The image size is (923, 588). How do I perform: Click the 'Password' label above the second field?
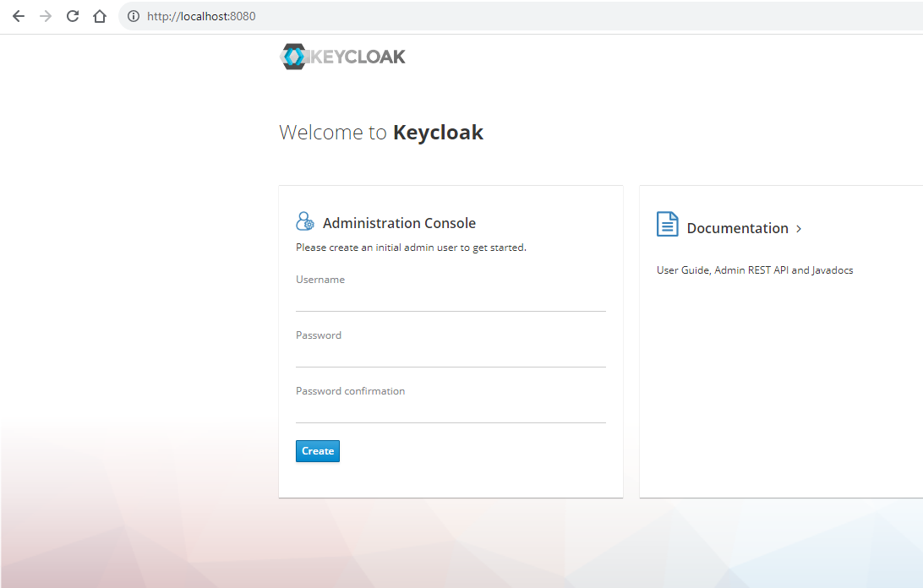click(319, 335)
